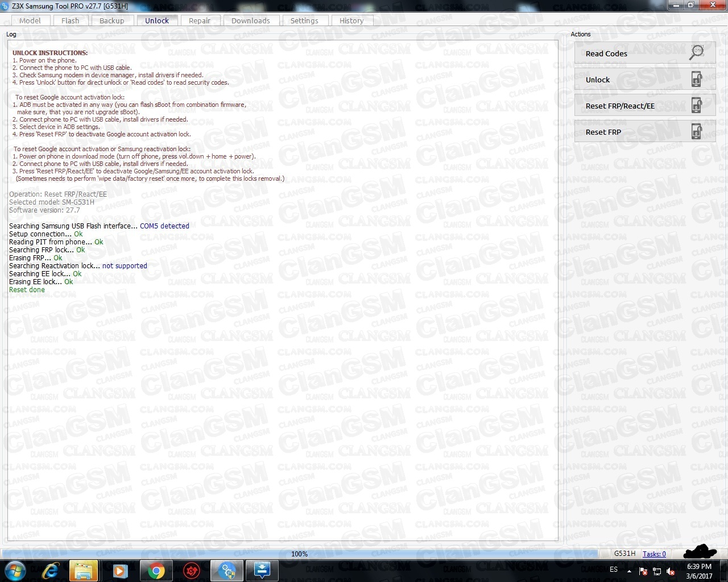Click the 'Reset done' log line
The image size is (728, 582).
[x=27, y=290]
